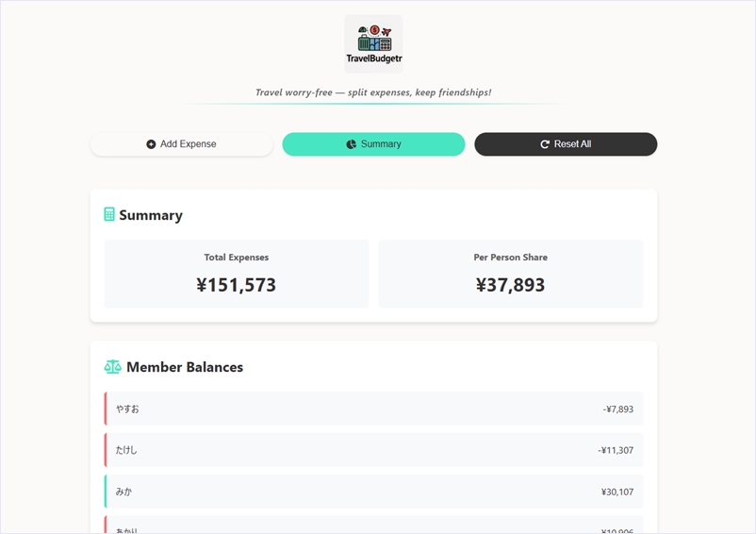Click the ¥37,893 per person amount
Screen dimensions: 756x534
[x=510, y=285]
